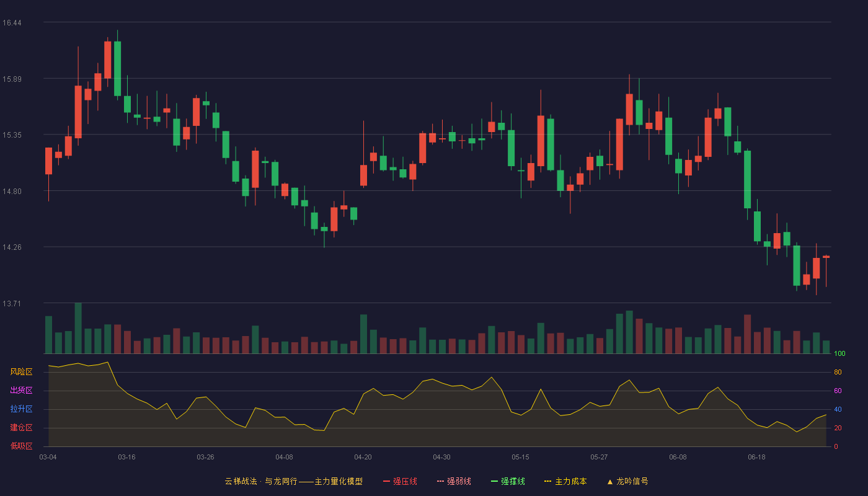868x496 pixels.
Task: Toggle the 强撑线 legend series
Action: coord(508,481)
